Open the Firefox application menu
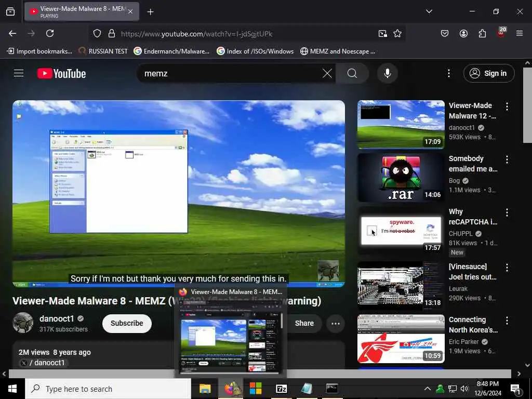 (520, 33)
